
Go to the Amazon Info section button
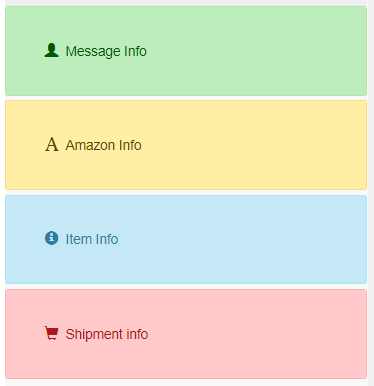(186, 145)
